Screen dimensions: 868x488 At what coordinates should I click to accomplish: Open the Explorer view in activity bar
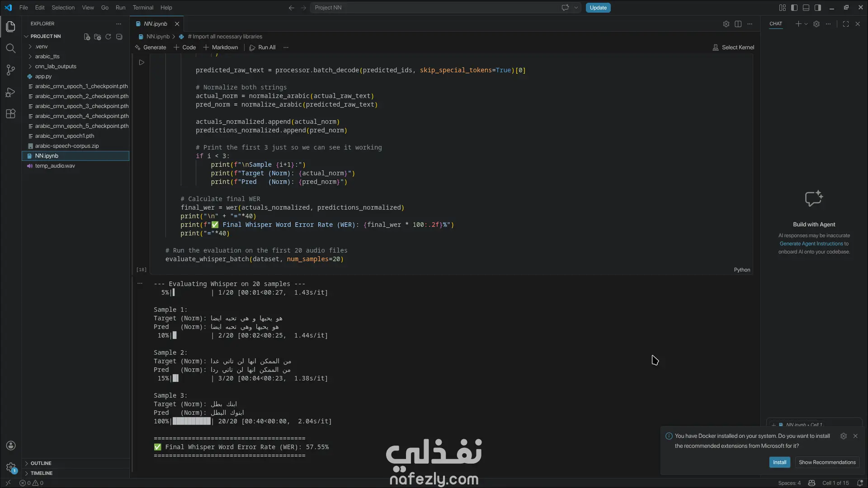(x=11, y=27)
